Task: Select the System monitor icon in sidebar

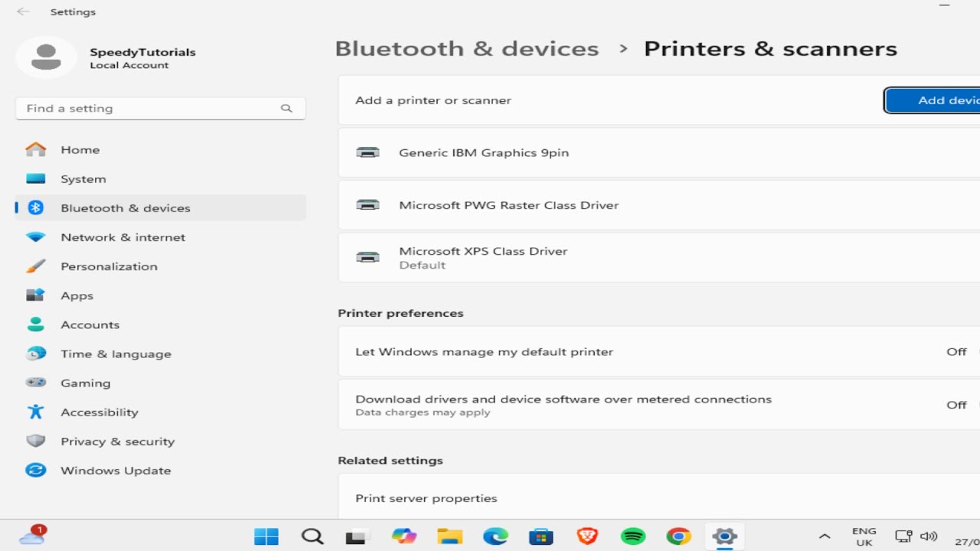Action: pyautogui.click(x=36, y=179)
